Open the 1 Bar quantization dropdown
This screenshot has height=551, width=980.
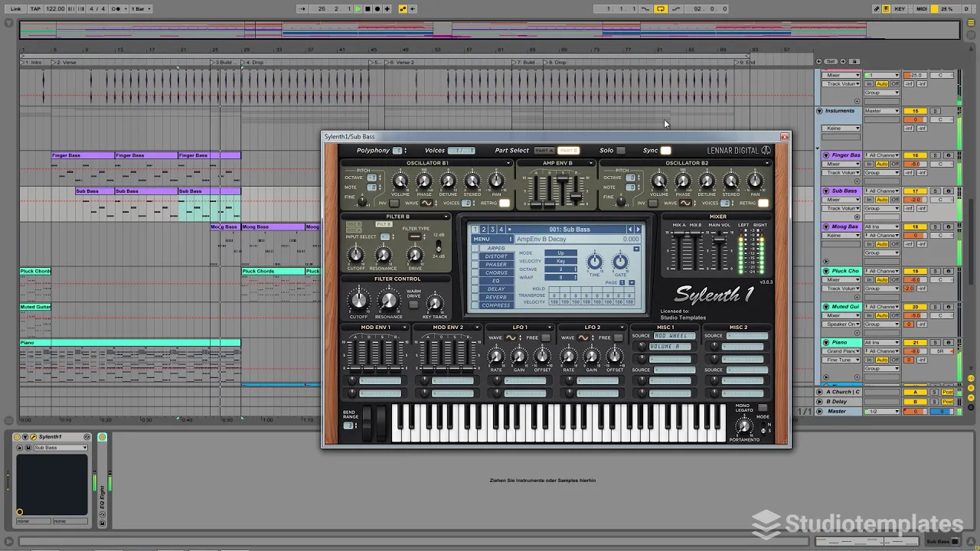[x=139, y=9]
